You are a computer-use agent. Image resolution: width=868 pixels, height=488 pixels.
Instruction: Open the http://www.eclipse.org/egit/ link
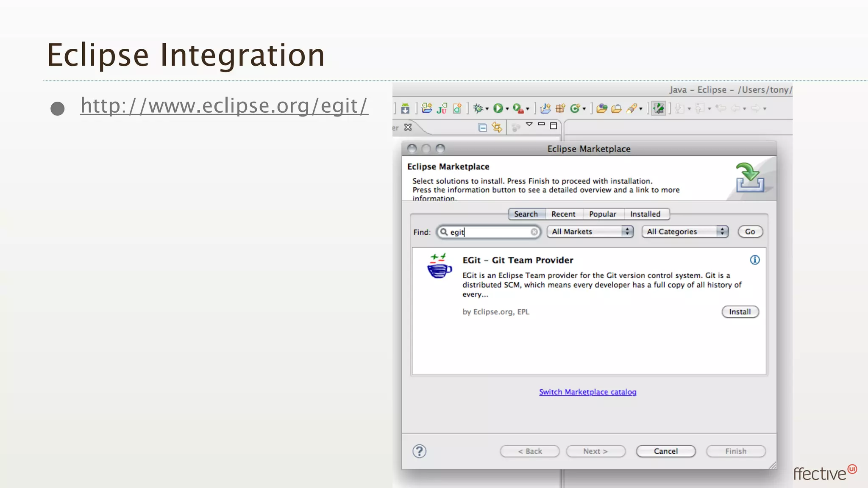[224, 106]
